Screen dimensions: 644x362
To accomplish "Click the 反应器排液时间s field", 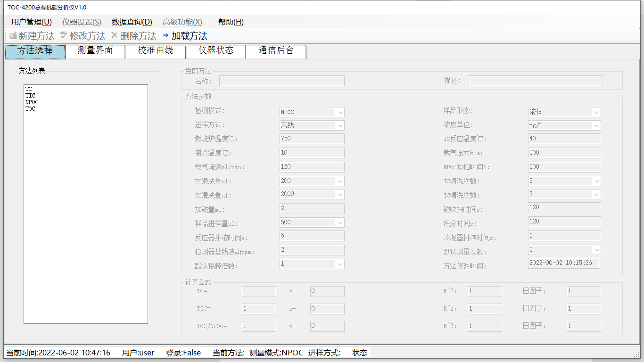I will click(x=312, y=236).
